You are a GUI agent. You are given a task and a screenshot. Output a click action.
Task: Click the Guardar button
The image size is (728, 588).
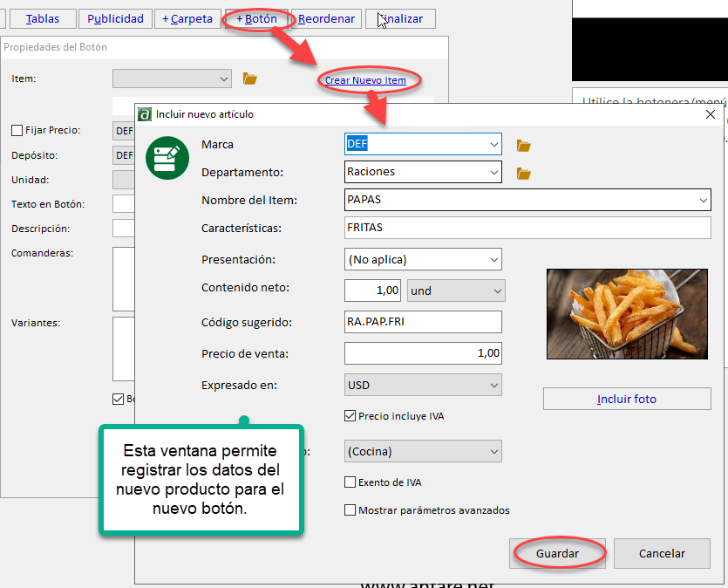click(x=558, y=553)
